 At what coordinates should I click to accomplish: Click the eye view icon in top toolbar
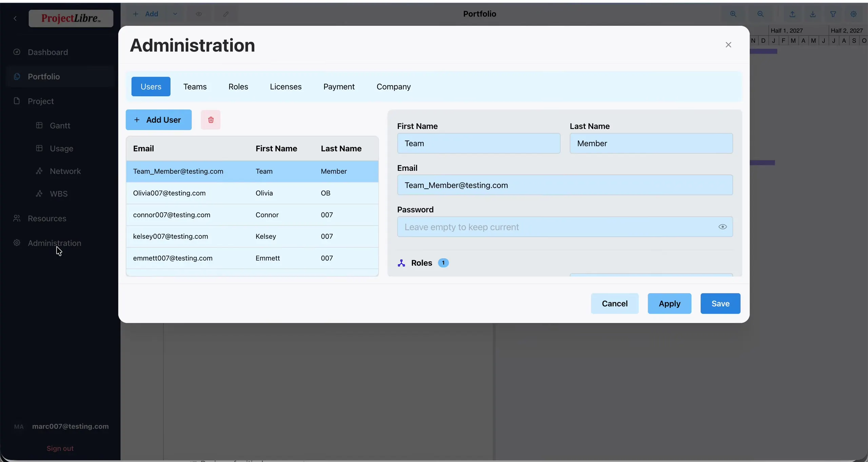click(x=199, y=14)
